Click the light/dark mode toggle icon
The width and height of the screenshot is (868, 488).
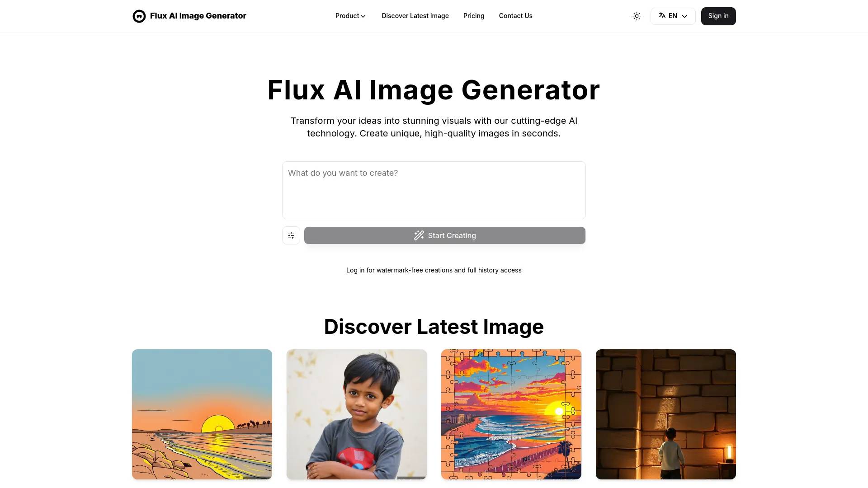[x=637, y=16]
